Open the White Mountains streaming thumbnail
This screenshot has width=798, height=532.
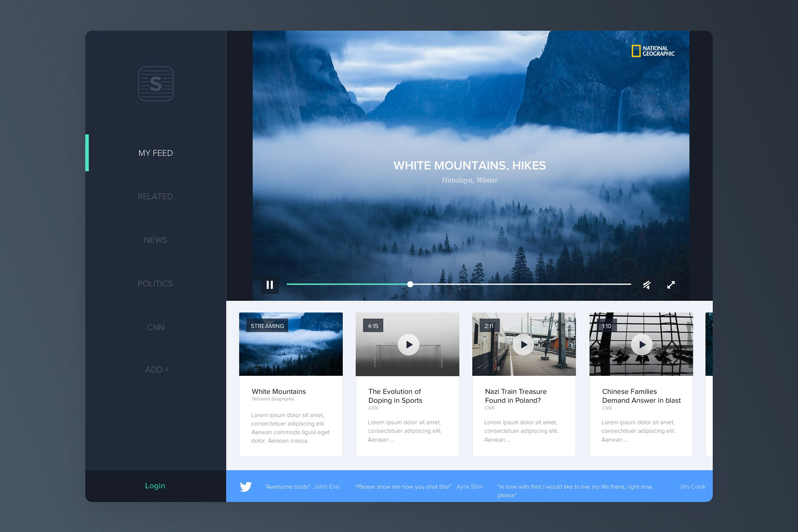(x=291, y=344)
